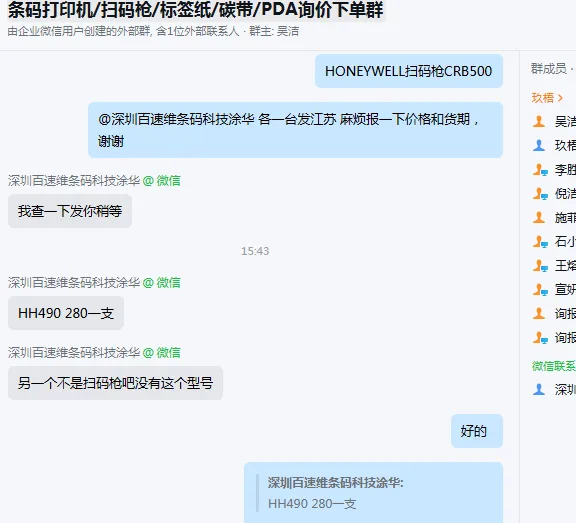Click sender name above the grey HH490 280一支 message

pyautogui.click(x=74, y=283)
